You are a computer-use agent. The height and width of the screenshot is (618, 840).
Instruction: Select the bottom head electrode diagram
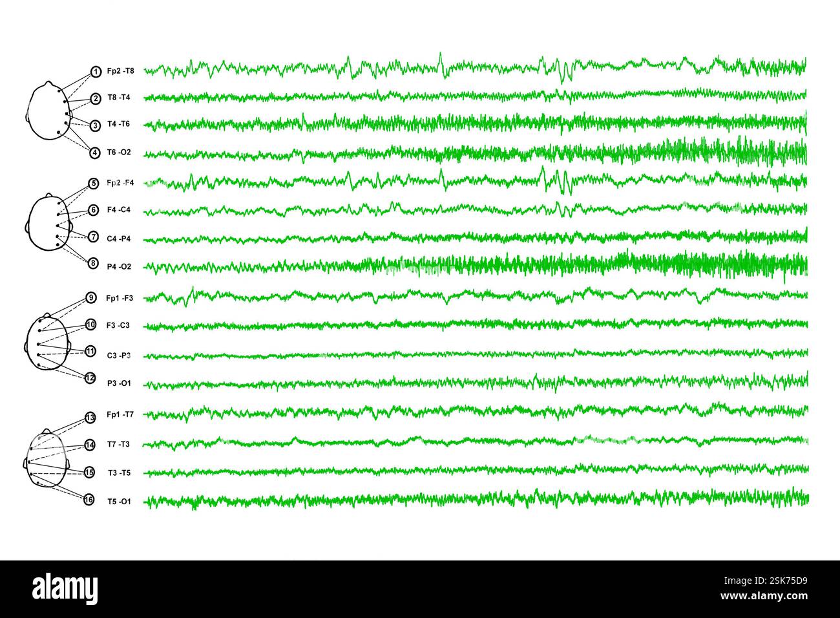tap(45, 458)
